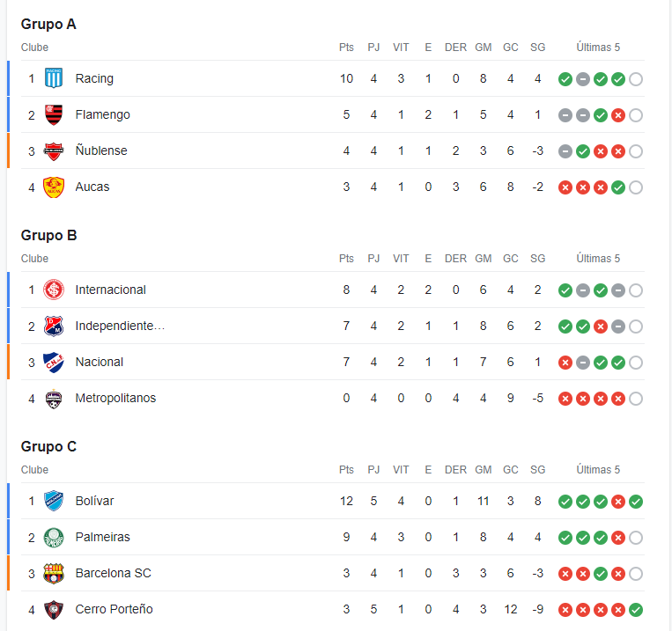The width and height of the screenshot is (672, 631).
Task: Click Bolívar's only red loss indicator
Action: (618, 502)
